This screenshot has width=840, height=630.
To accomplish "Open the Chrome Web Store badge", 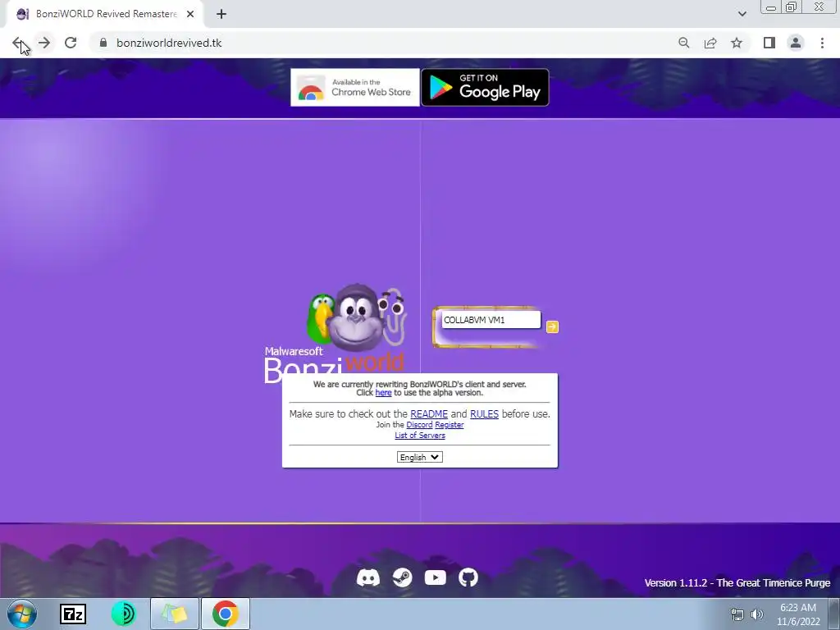I will (x=355, y=87).
